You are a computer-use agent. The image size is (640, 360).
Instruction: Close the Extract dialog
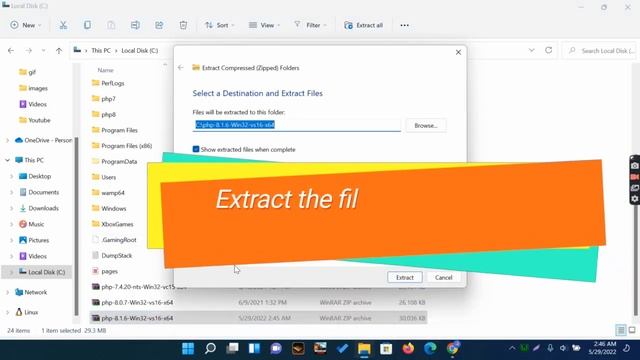[458, 52]
